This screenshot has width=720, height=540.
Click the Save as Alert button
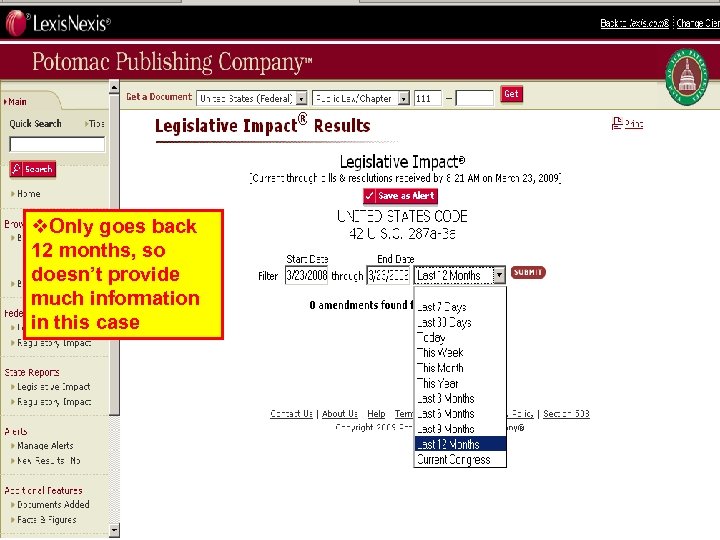click(400, 196)
